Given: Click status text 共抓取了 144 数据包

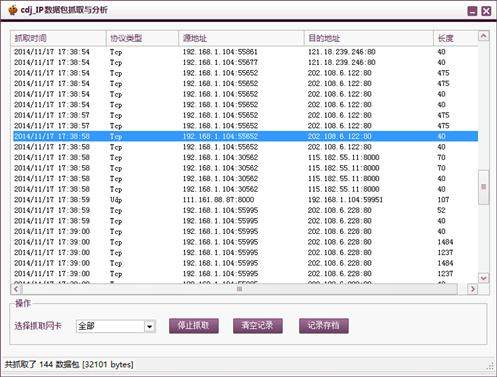Looking at the screenshot, I should (42, 364).
